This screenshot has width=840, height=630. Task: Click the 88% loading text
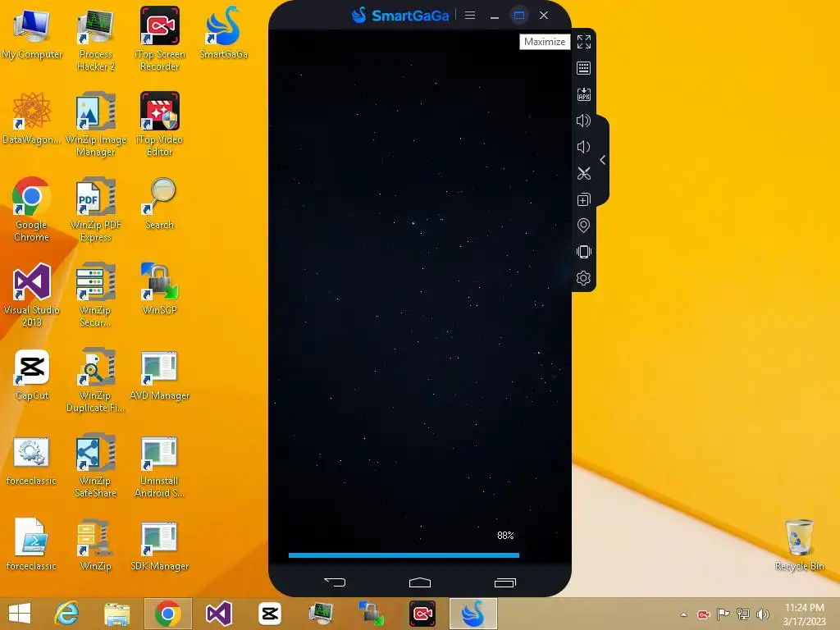pos(505,535)
